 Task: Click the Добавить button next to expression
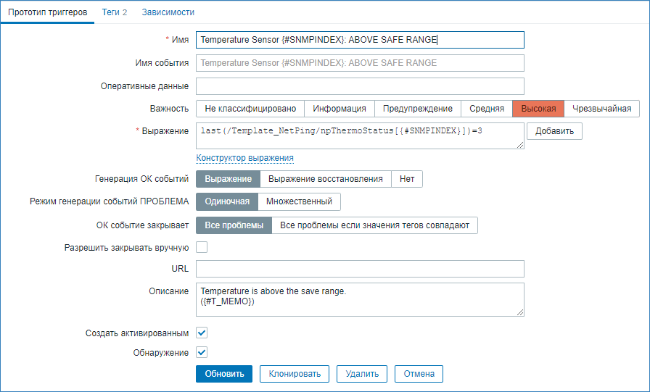(555, 131)
